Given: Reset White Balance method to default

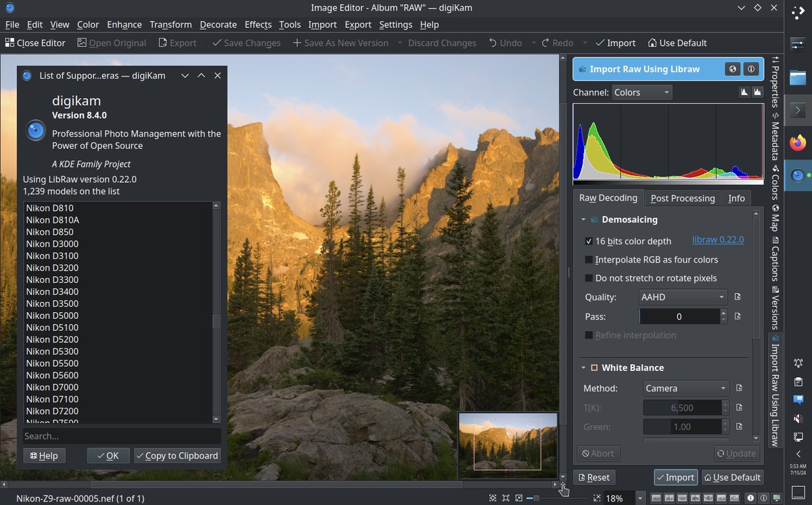Looking at the screenshot, I should [739, 388].
